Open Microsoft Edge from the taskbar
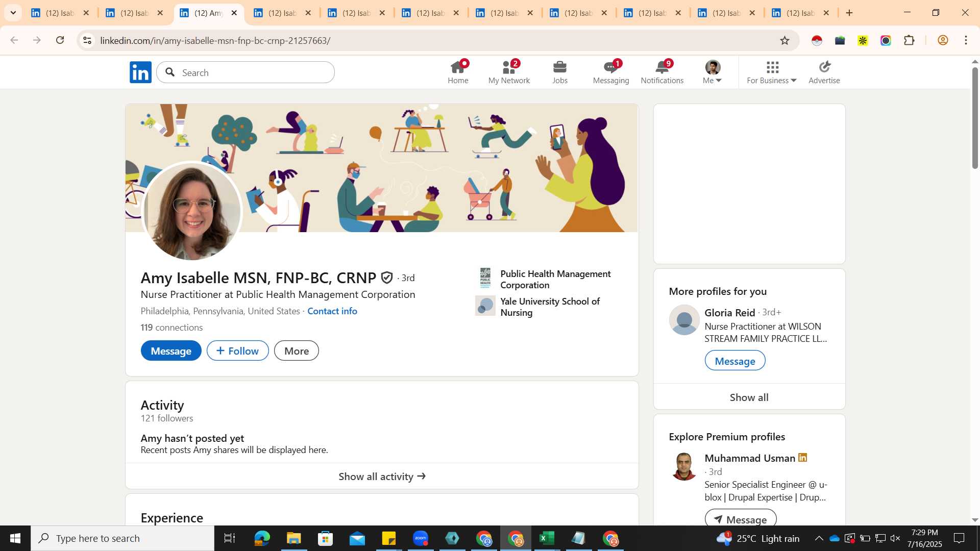The width and height of the screenshot is (980, 551). click(262, 538)
